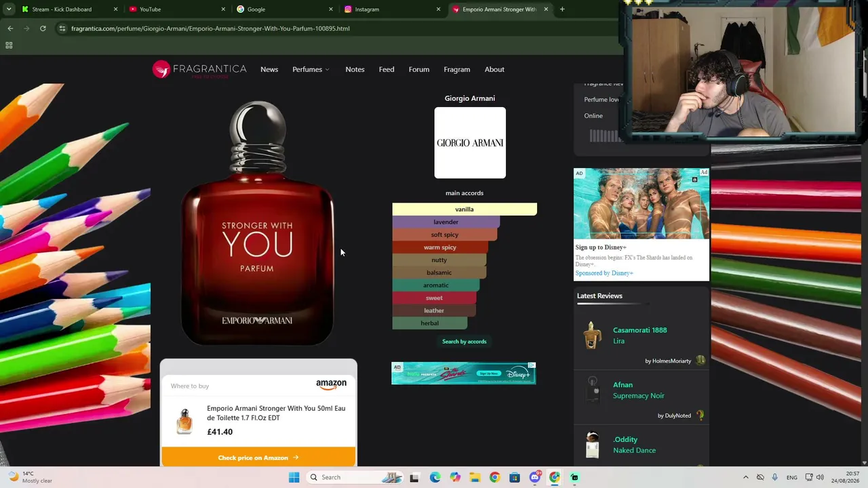Select the vanilla accord bar
The height and width of the screenshot is (488, 868).
click(x=465, y=209)
